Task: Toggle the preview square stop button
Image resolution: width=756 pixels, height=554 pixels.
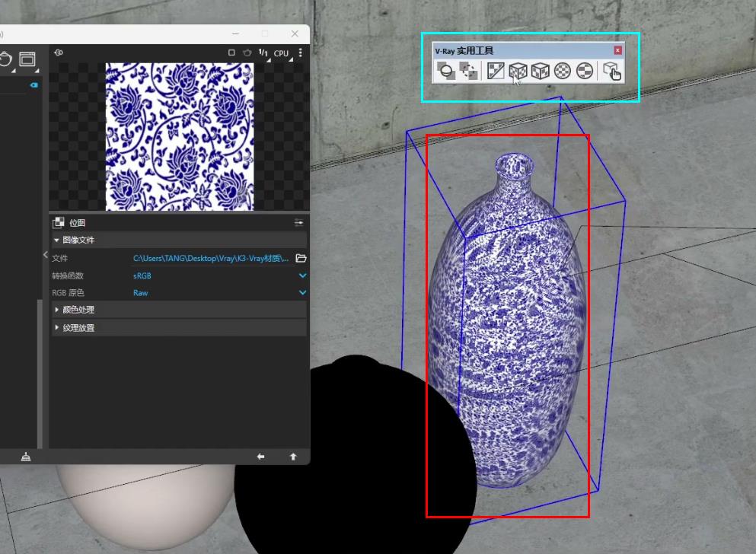Action: pos(231,53)
